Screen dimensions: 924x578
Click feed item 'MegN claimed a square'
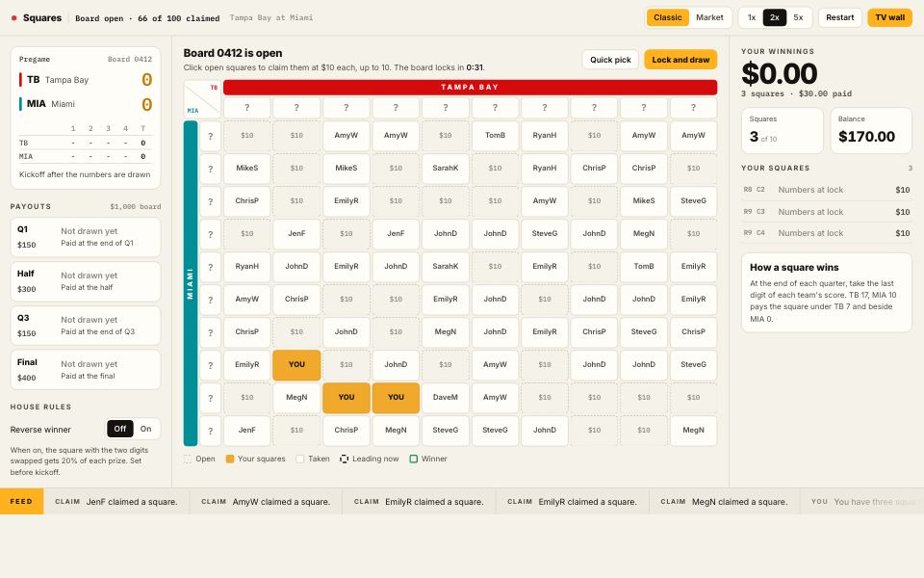click(724, 502)
